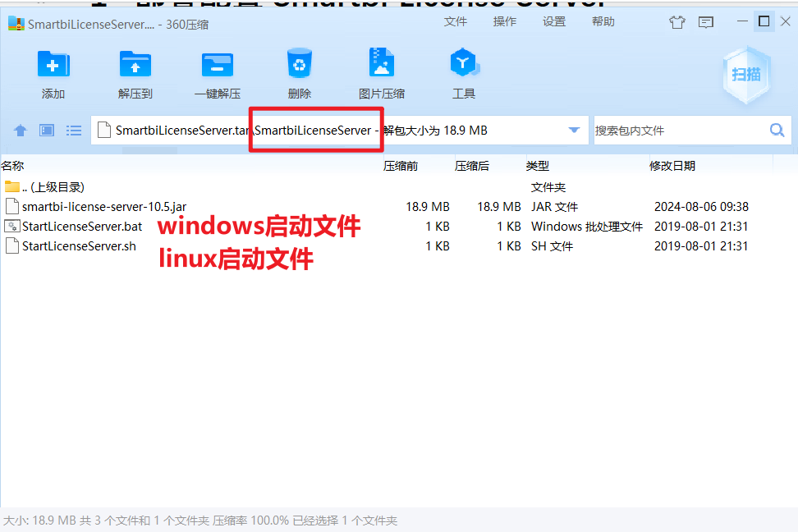Open the feedback message icon in title bar
The image size is (798, 532).
(x=706, y=22)
